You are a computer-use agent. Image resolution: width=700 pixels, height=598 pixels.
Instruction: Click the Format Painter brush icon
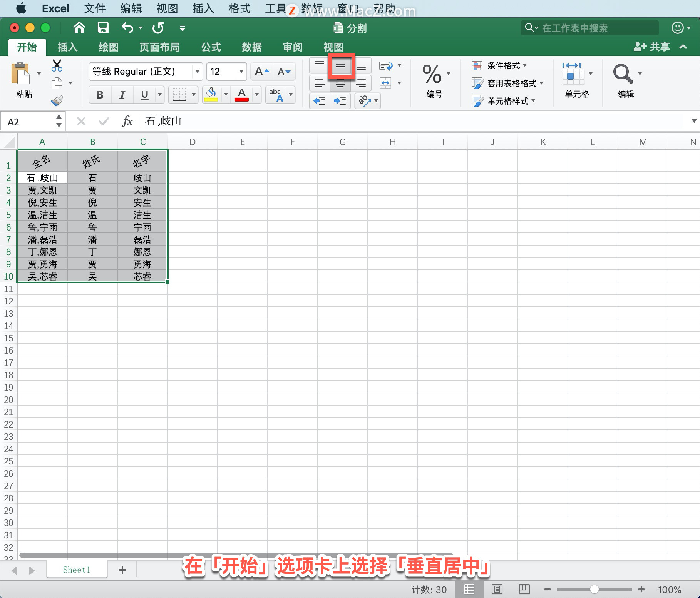[57, 101]
